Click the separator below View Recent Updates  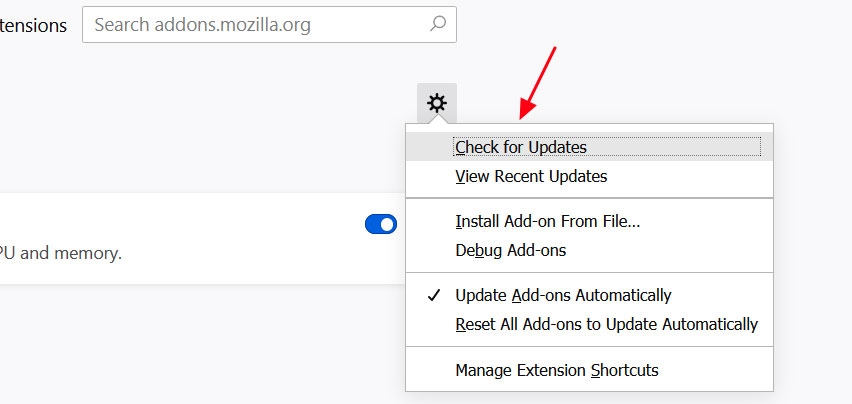coord(589,198)
